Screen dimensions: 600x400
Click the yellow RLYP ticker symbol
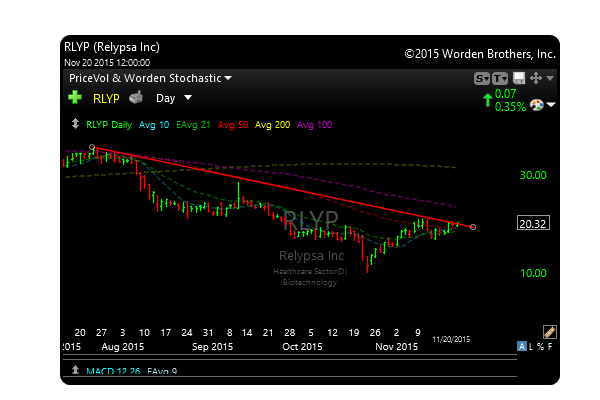coord(105,98)
